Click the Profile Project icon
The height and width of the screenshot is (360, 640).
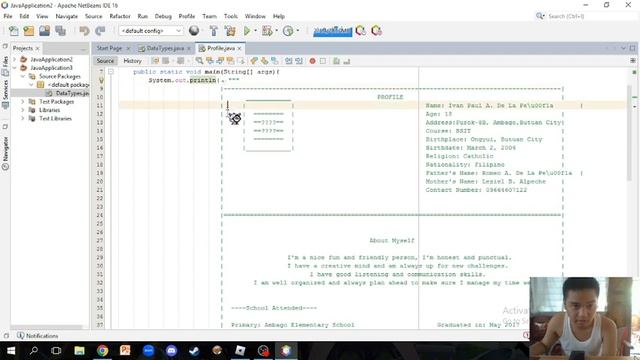(288, 31)
